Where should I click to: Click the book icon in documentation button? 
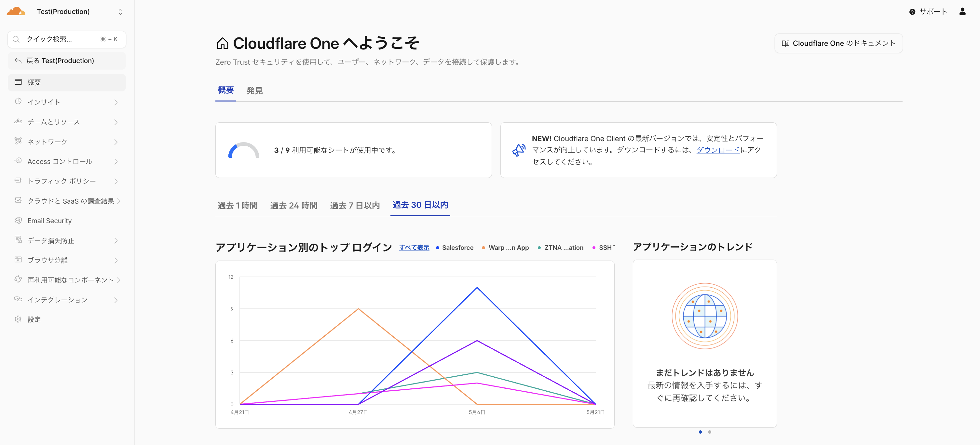[785, 43]
